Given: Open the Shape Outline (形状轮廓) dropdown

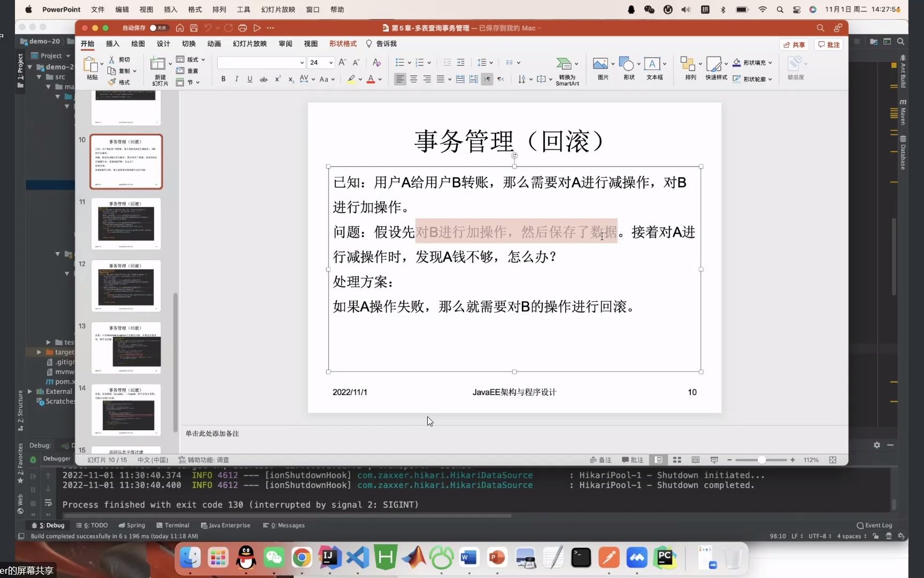Looking at the screenshot, I should tap(752, 79).
